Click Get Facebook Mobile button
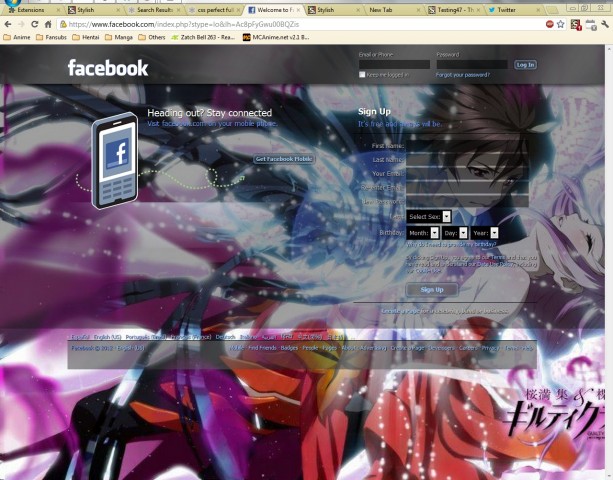This screenshot has width=613, height=480. click(284, 159)
